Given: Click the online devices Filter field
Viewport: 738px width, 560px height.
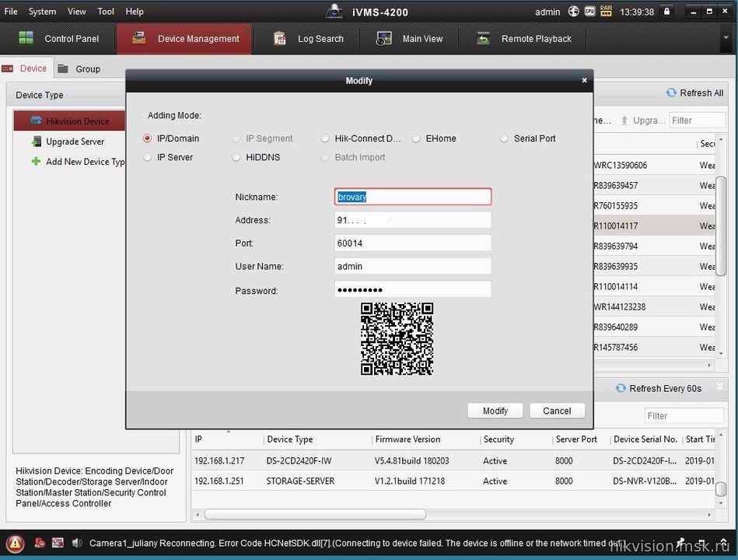Looking at the screenshot, I should tap(684, 416).
